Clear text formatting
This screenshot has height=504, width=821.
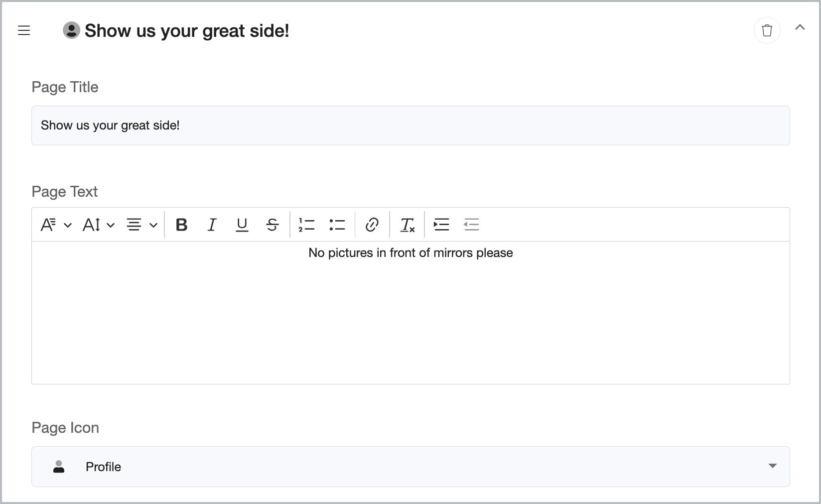[408, 225]
